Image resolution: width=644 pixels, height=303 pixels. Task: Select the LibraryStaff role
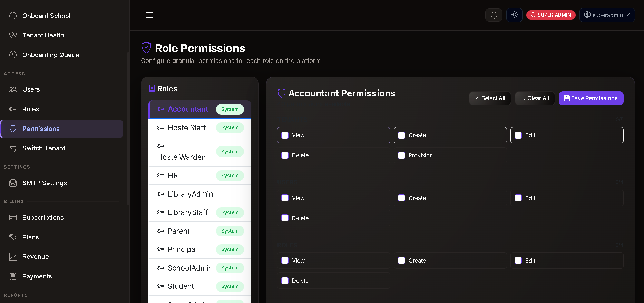coord(200,212)
